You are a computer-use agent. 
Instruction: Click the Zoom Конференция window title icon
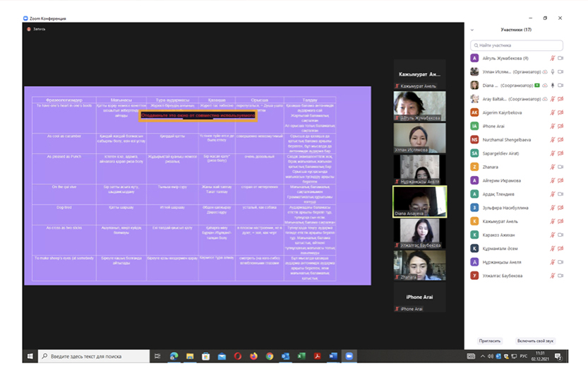[x=26, y=18]
